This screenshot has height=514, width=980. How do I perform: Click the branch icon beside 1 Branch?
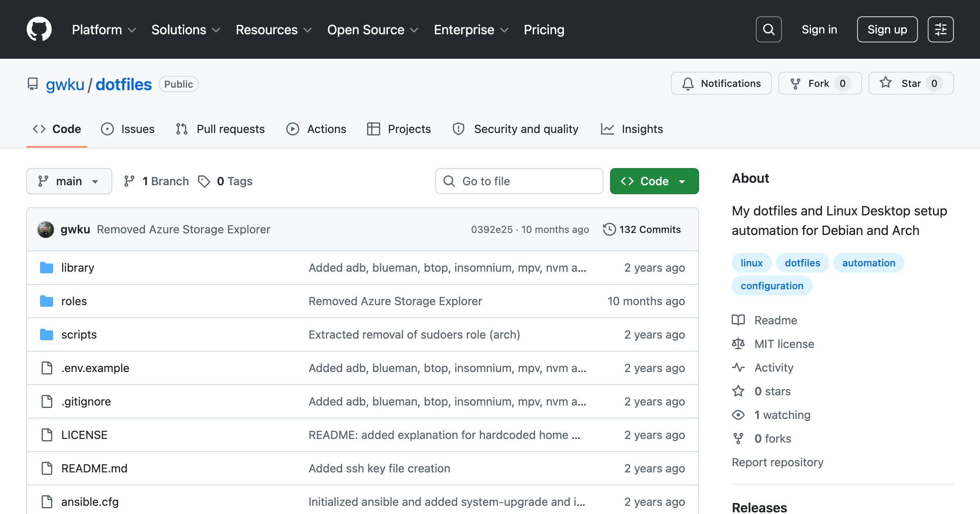[x=129, y=181]
